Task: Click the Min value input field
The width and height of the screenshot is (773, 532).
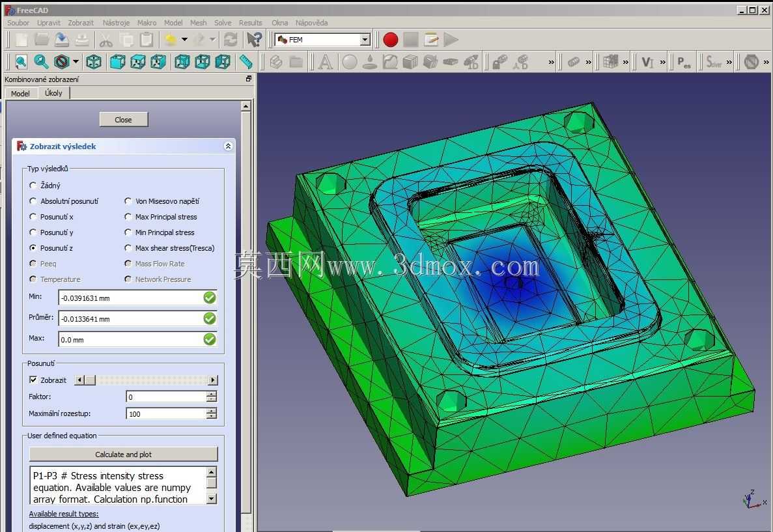Action: (x=137, y=298)
